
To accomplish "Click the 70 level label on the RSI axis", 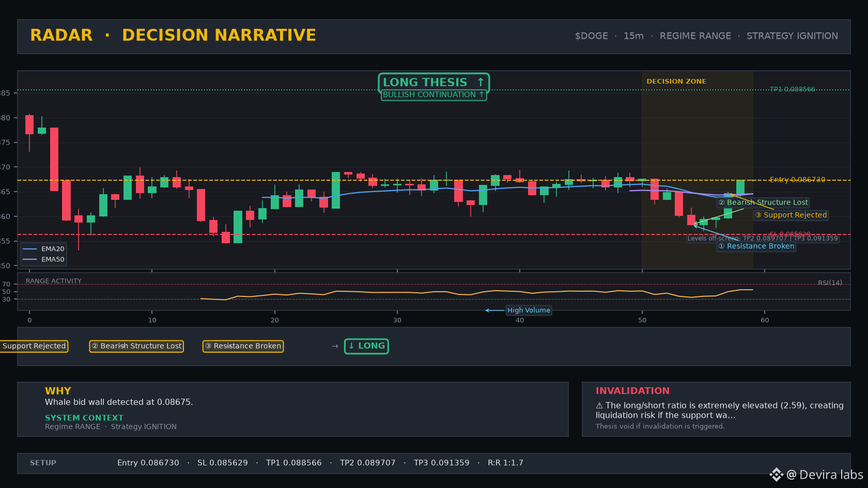I will [x=6, y=285].
